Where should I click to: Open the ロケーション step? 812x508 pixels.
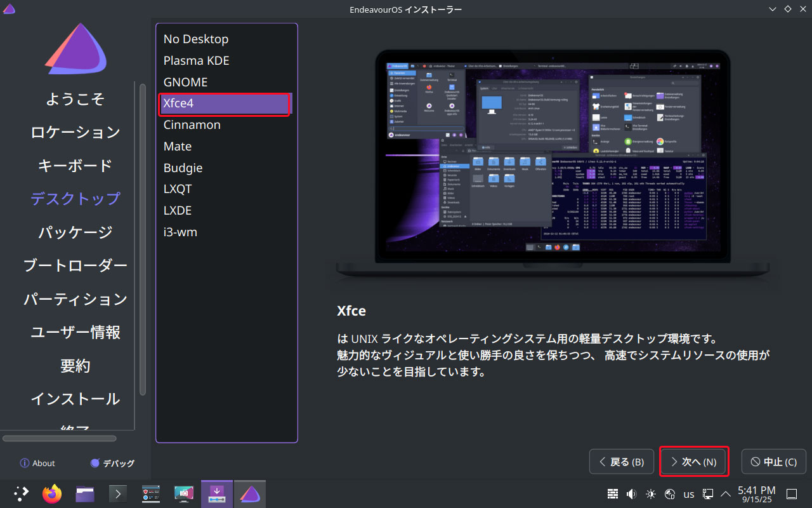[x=75, y=132]
